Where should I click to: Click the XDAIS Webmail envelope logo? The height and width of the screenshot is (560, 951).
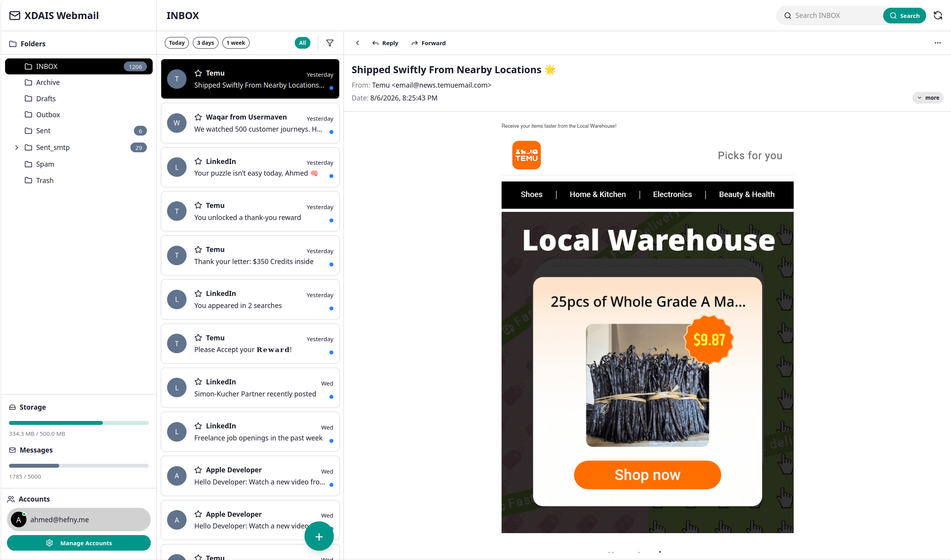click(15, 16)
